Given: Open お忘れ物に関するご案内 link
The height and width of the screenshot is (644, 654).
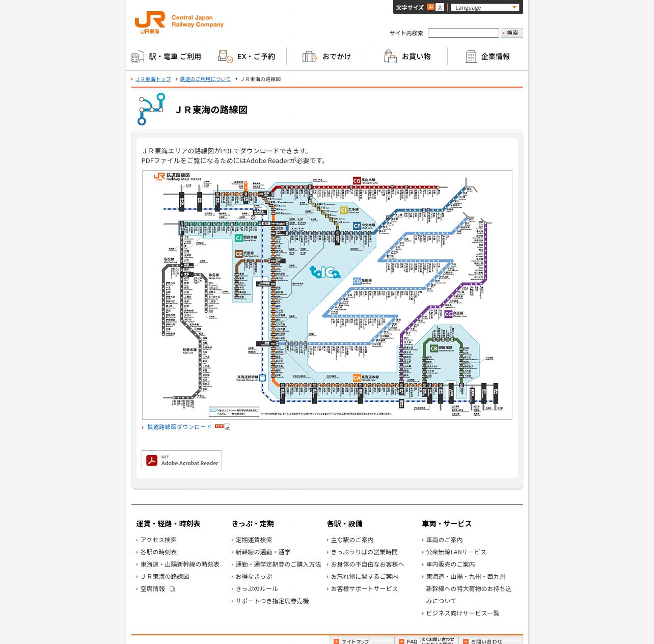Looking at the screenshot, I should (x=364, y=577).
